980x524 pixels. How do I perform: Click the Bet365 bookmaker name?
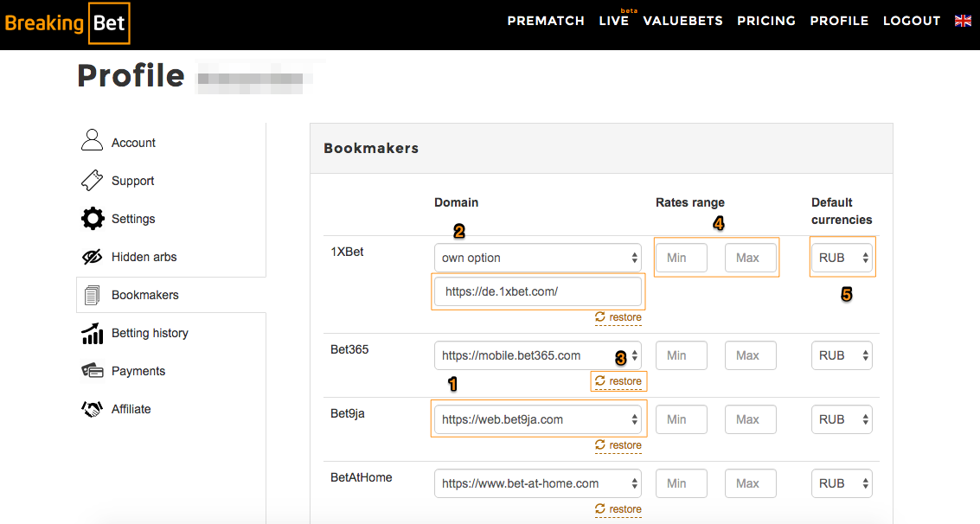pyautogui.click(x=349, y=349)
